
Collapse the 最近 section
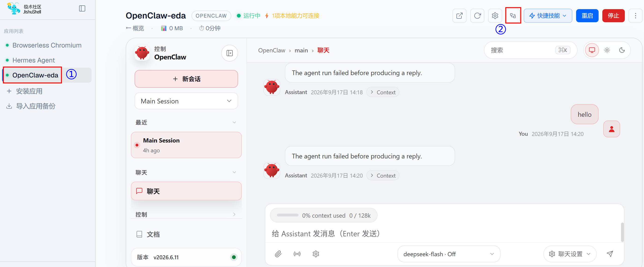(234, 122)
